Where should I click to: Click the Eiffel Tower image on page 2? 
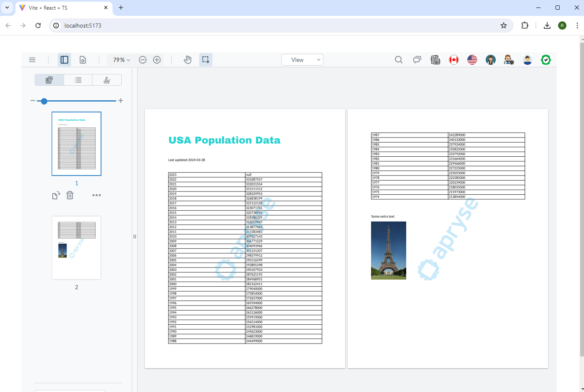pos(389,250)
